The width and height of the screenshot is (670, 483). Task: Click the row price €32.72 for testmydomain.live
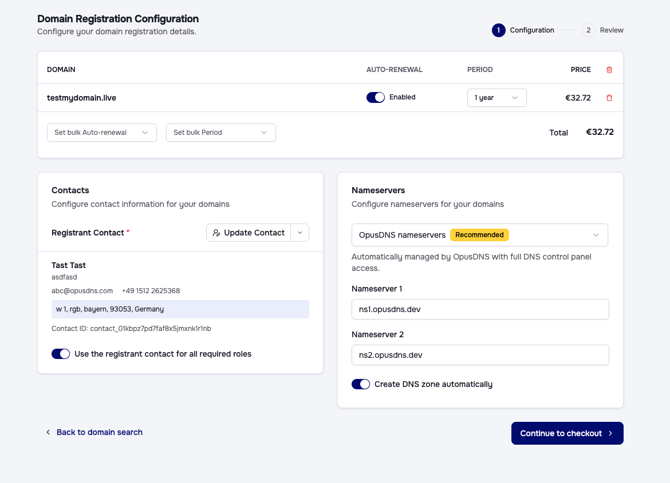(x=578, y=98)
